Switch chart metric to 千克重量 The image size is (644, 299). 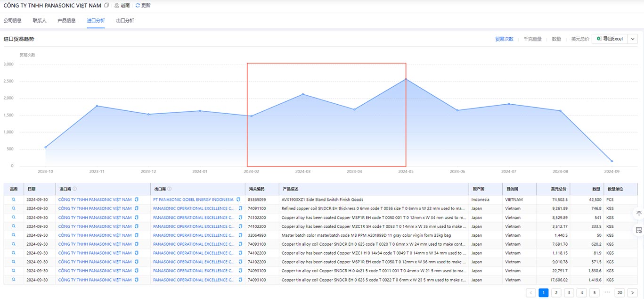tap(533, 39)
